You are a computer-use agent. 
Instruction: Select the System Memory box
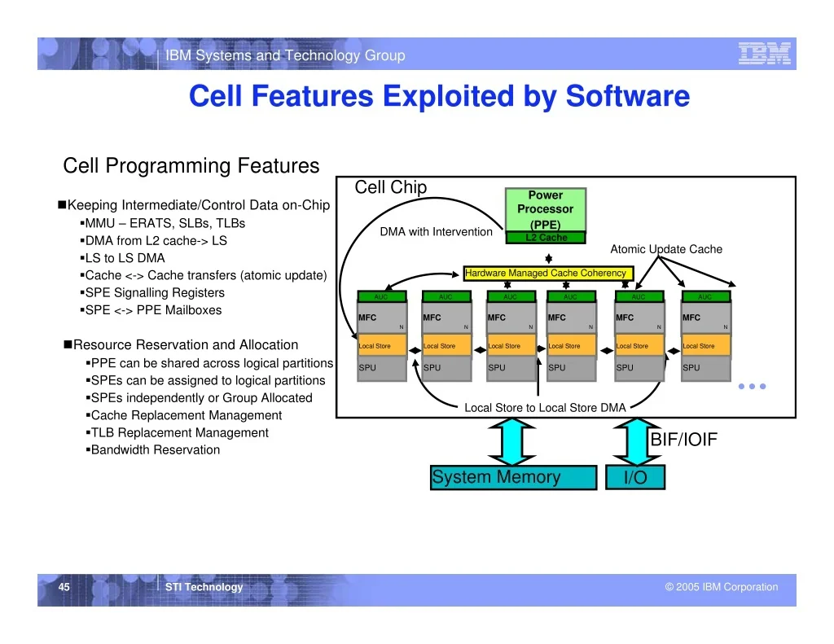coord(513,478)
